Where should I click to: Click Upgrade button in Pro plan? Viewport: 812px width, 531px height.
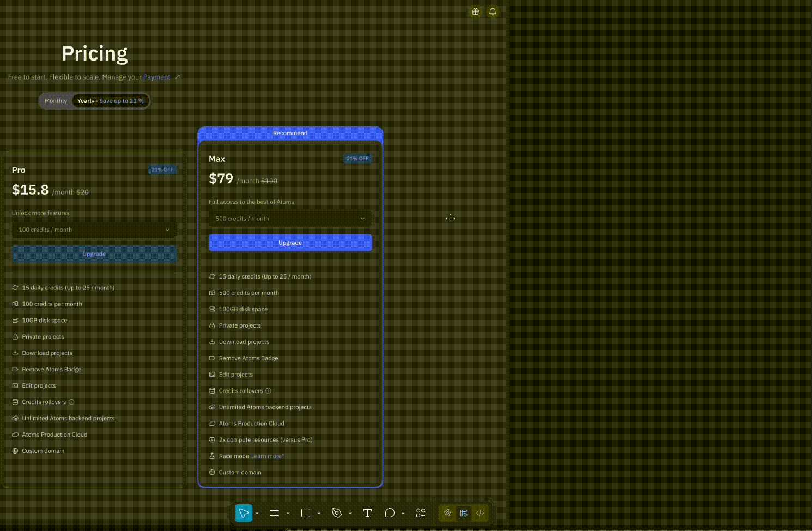pyautogui.click(x=94, y=254)
